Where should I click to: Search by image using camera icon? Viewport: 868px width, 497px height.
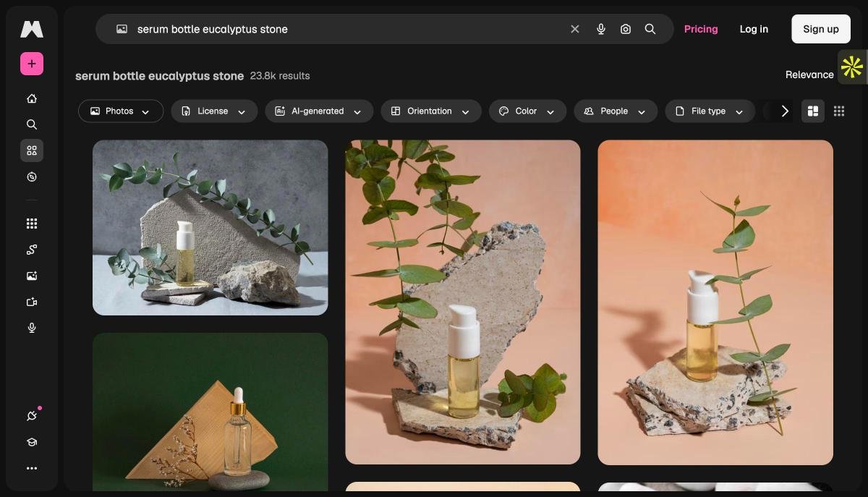point(626,29)
